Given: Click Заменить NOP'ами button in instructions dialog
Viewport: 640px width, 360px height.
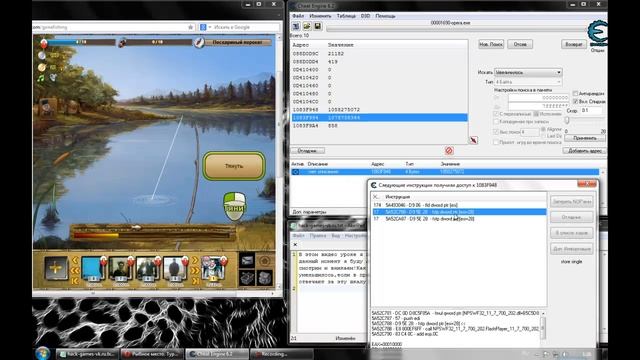Looking at the screenshot, I should 571,202.
